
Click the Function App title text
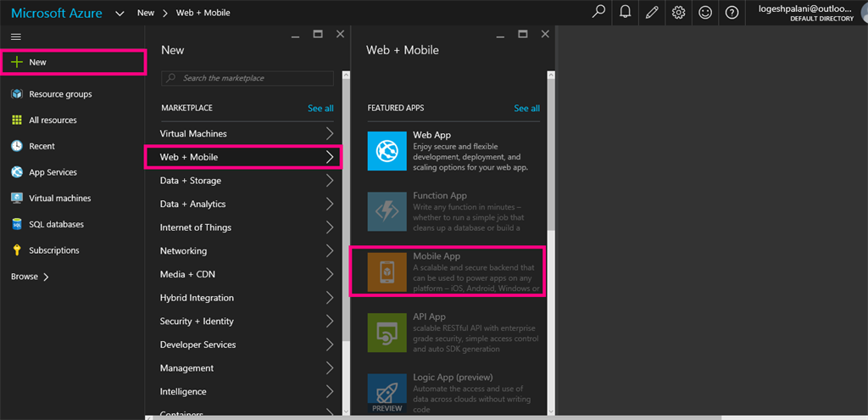pyautogui.click(x=440, y=196)
